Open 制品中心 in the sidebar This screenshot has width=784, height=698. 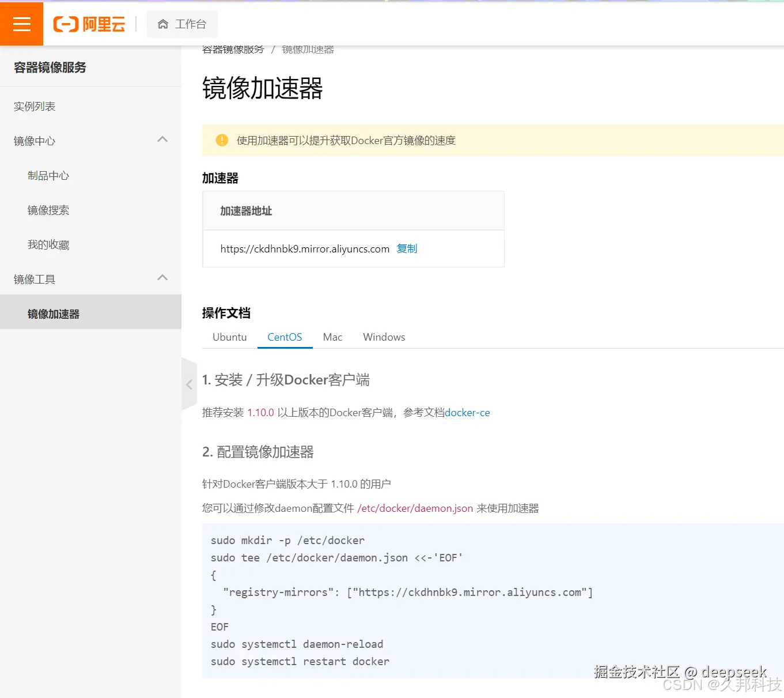(x=48, y=176)
